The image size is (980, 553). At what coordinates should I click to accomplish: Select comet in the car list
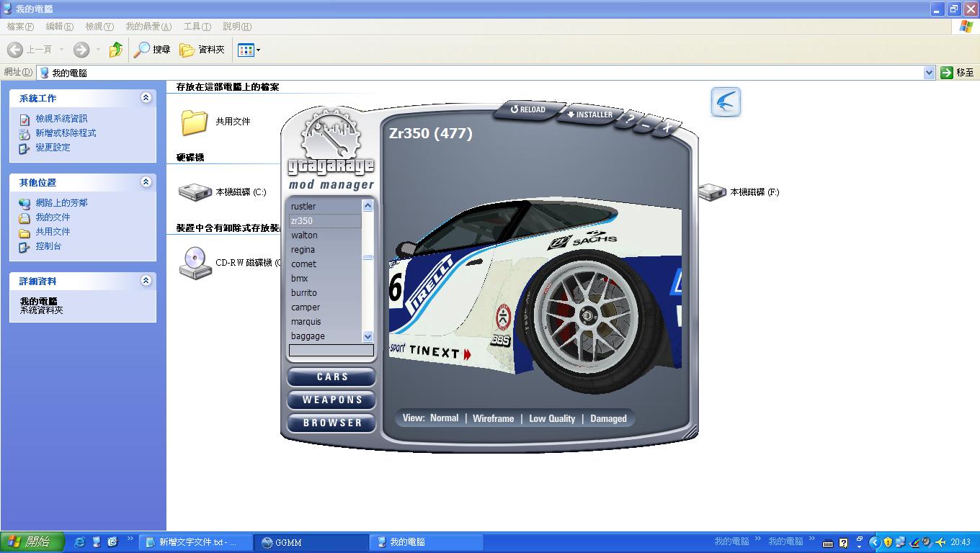(x=325, y=264)
